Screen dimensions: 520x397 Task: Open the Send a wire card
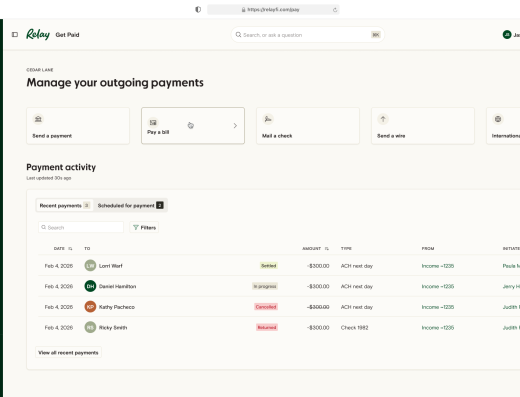click(423, 126)
